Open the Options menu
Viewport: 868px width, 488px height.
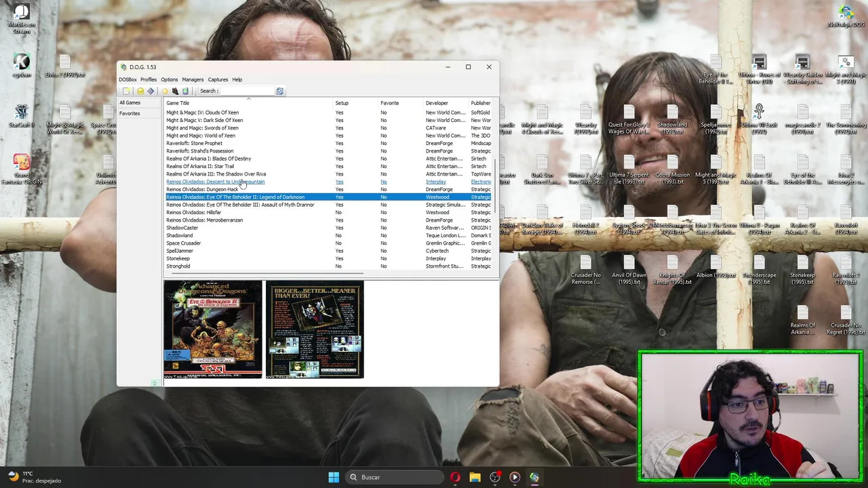[170, 79]
